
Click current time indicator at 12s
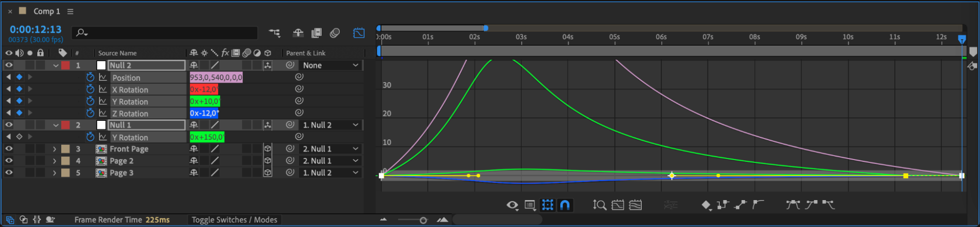[x=962, y=39]
